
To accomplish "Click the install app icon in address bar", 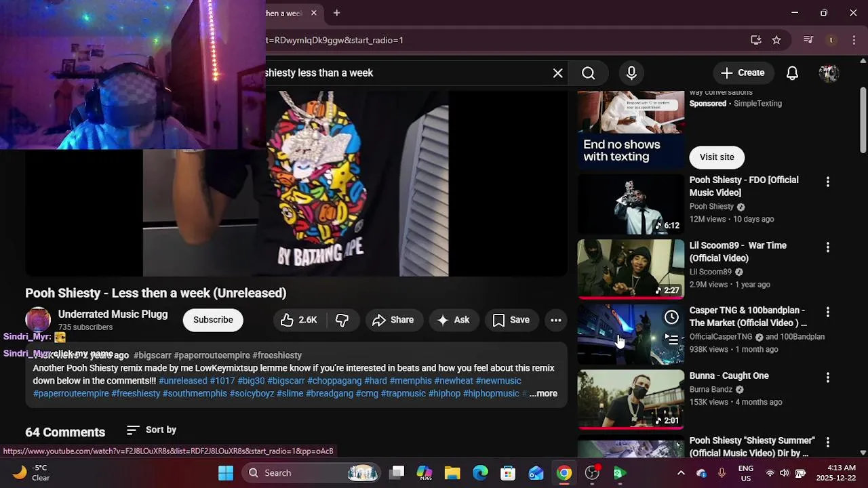I will pyautogui.click(x=756, y=40).
